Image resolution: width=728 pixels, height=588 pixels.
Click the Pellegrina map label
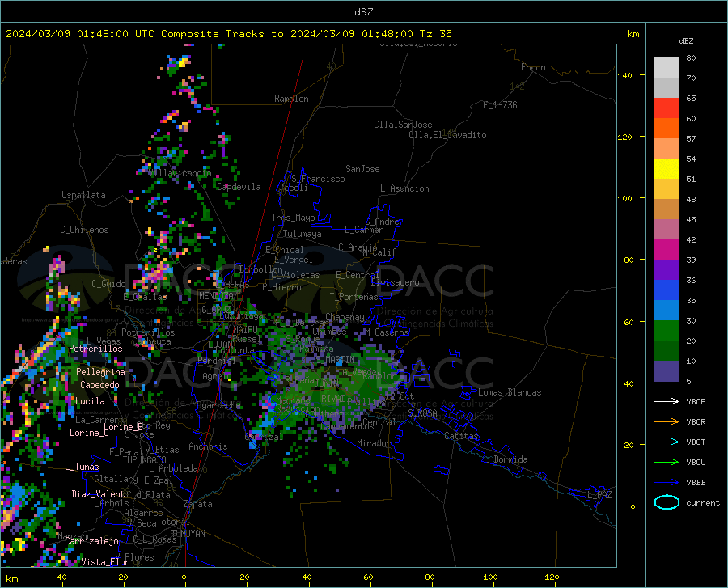(101, 372)
